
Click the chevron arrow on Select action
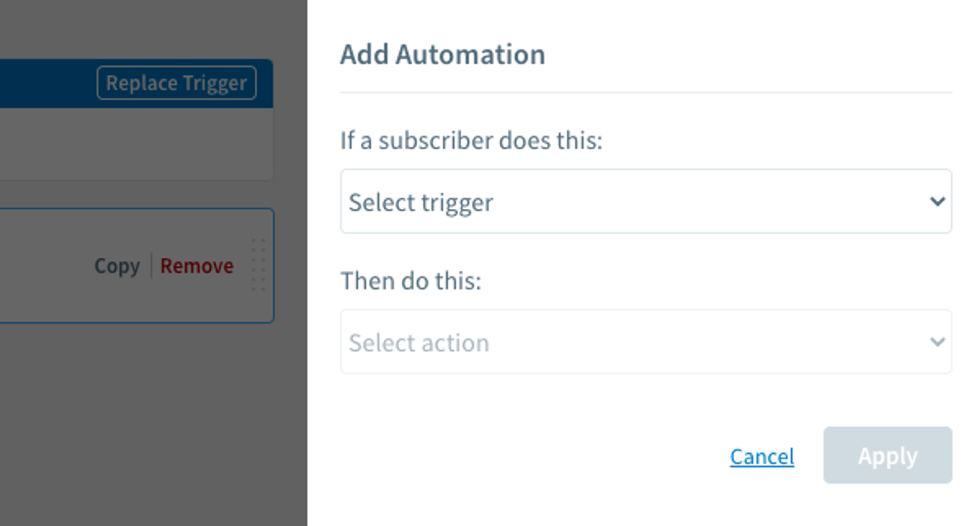937,342
